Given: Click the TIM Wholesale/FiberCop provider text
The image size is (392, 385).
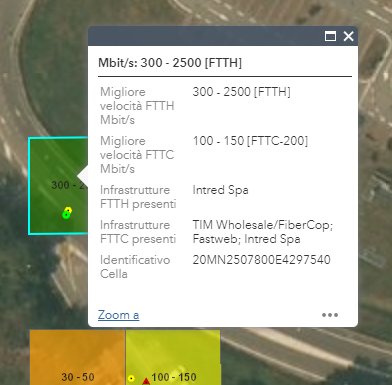Looking at the screenshot, I should click(263, 225).
